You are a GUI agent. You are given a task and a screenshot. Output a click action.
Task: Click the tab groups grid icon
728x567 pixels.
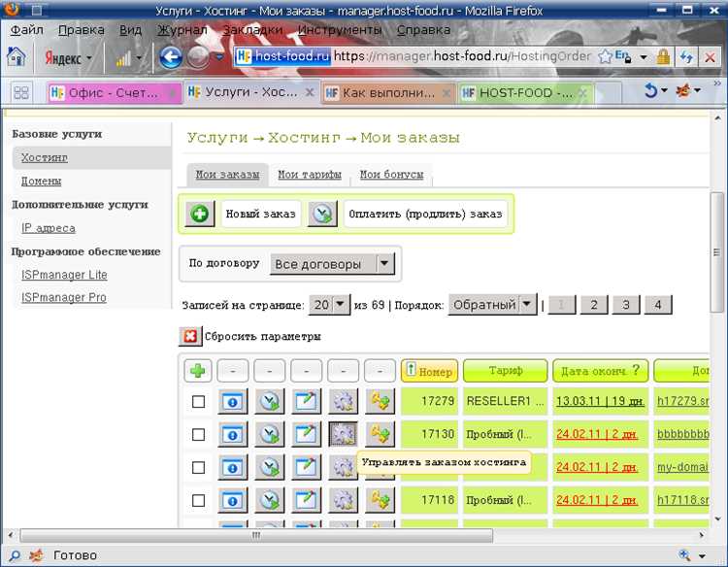(x=21, y=92)
